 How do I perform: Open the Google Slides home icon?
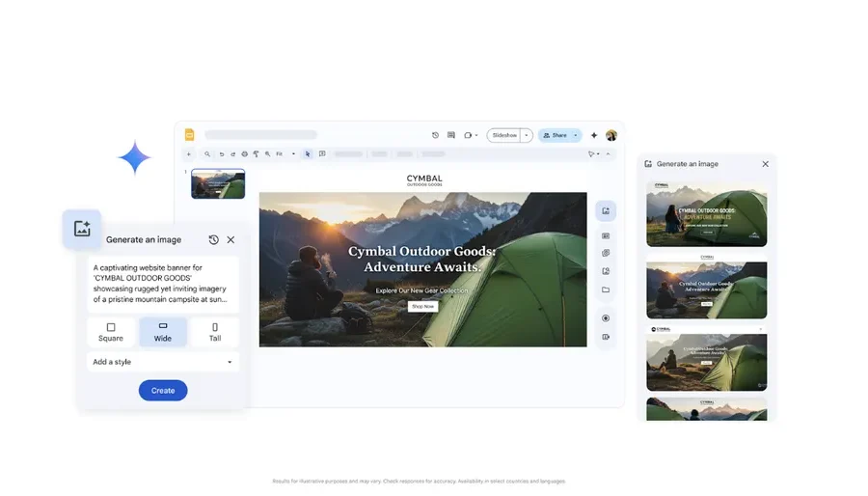pyautogui.click(x=189, y=134)
